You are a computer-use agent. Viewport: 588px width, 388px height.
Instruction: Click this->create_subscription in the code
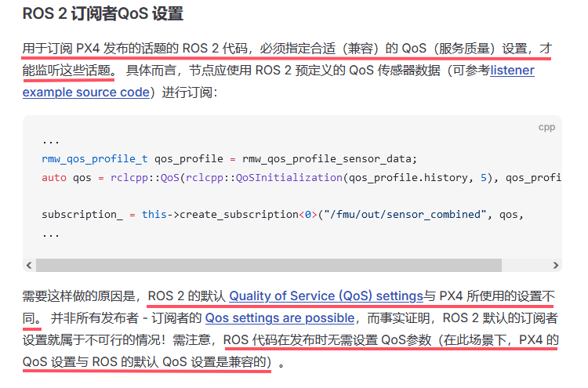[220, 215]
